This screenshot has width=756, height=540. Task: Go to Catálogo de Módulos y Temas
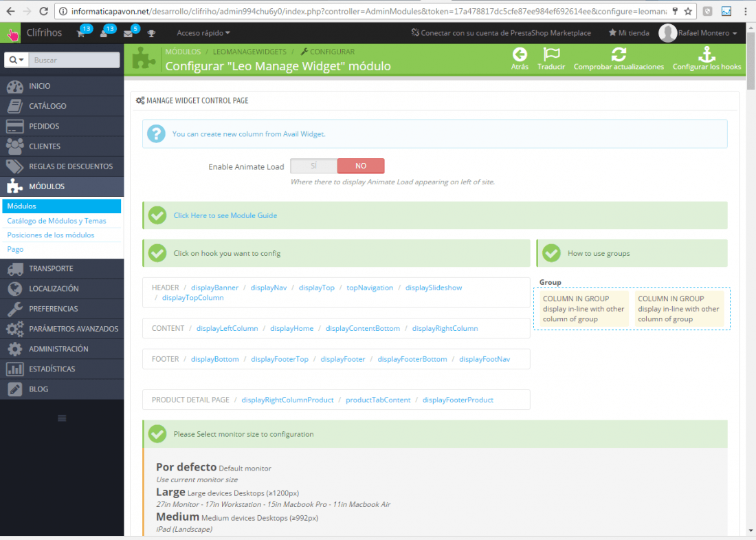56,221
